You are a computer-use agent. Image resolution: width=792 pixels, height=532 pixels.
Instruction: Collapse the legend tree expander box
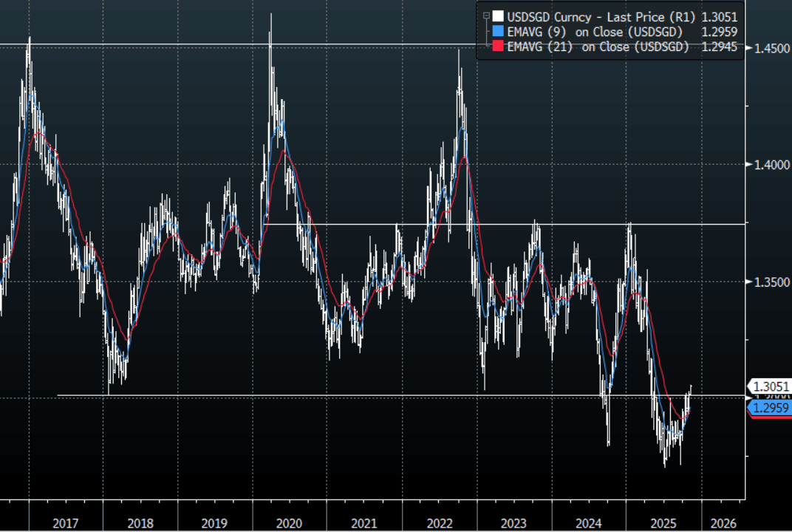click(x=485, y=16)
